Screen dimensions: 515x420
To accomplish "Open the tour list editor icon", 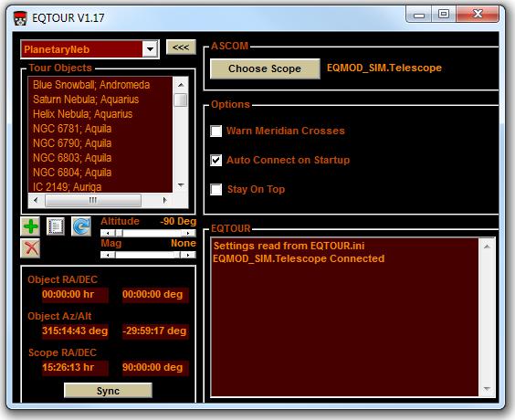I will [56, 226].
